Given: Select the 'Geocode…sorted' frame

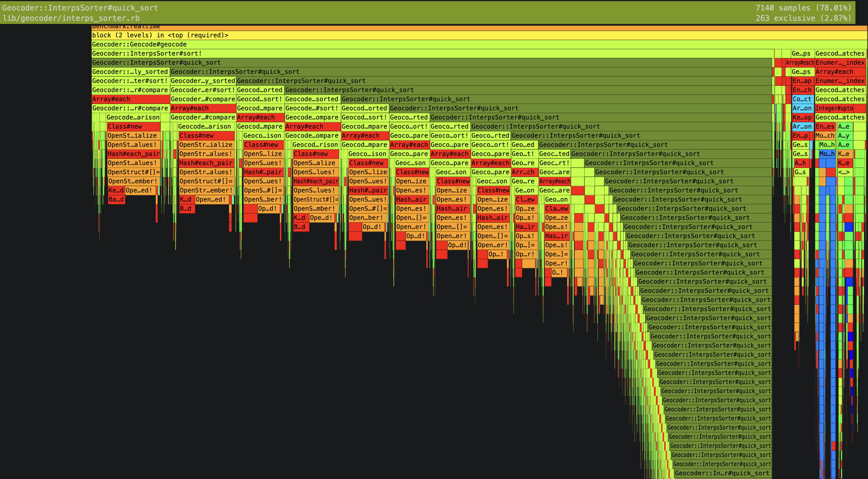Looking at the screenshot, I should (312, 99).
